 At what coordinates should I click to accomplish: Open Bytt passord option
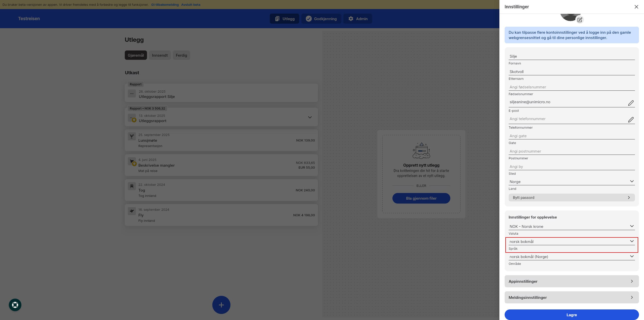571,197
